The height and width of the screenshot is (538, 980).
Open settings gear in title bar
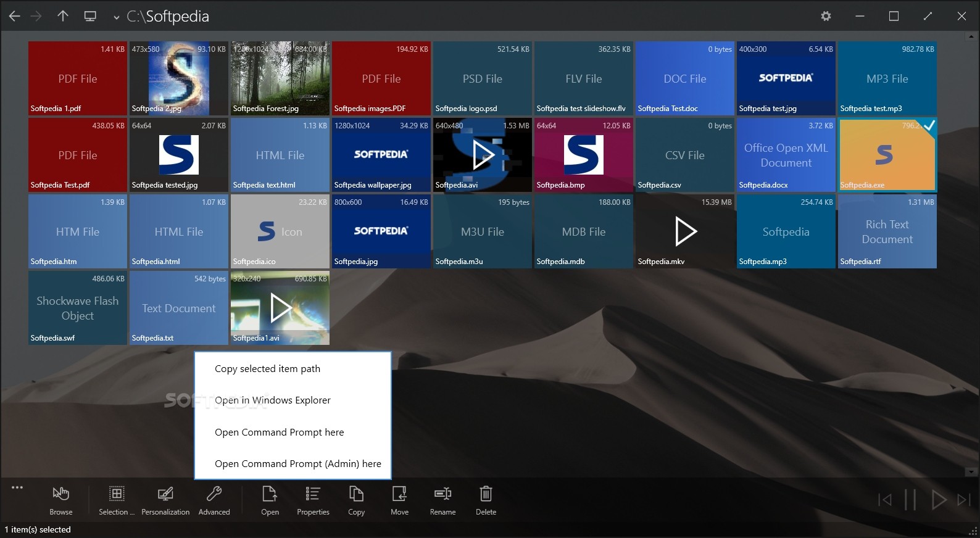[826, 17]
